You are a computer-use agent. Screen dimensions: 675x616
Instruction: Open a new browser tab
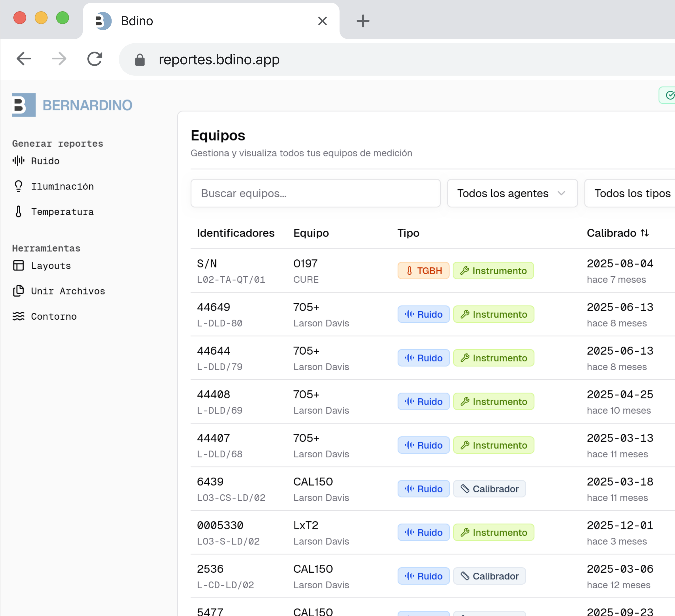(x=363, y=21)
